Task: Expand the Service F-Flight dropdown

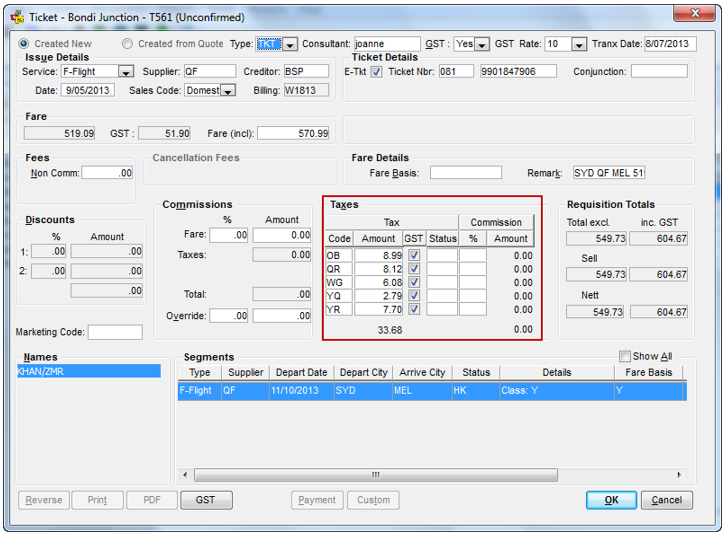Action: (126, 72)
